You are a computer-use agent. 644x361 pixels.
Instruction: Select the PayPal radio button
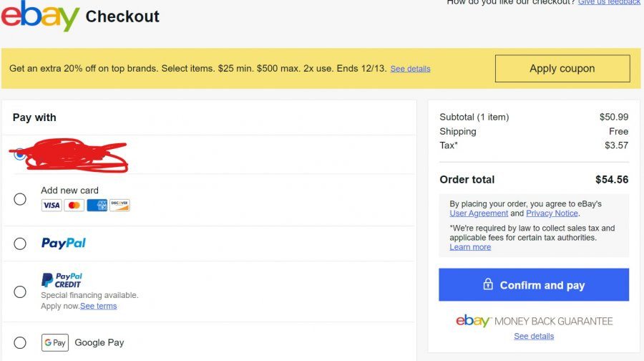click(x=20, y=244)
